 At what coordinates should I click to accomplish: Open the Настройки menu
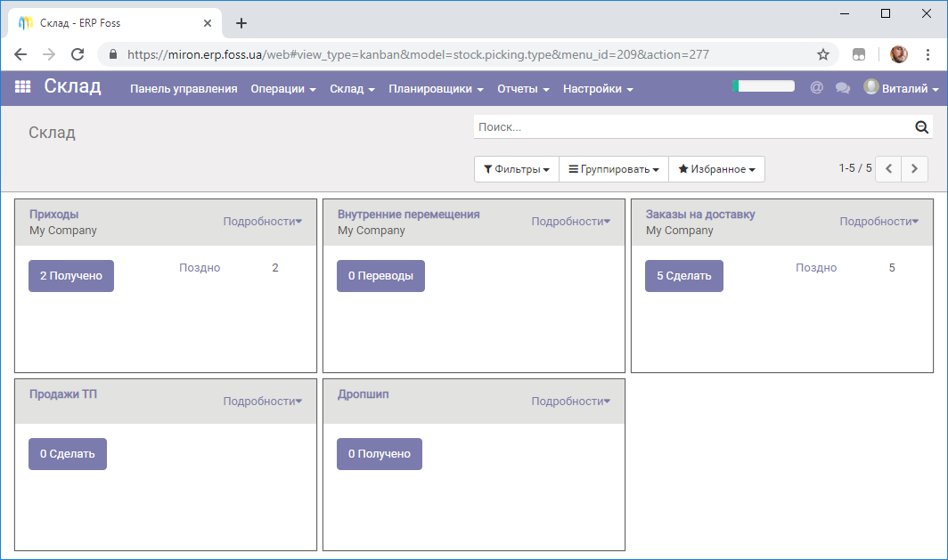598,89
